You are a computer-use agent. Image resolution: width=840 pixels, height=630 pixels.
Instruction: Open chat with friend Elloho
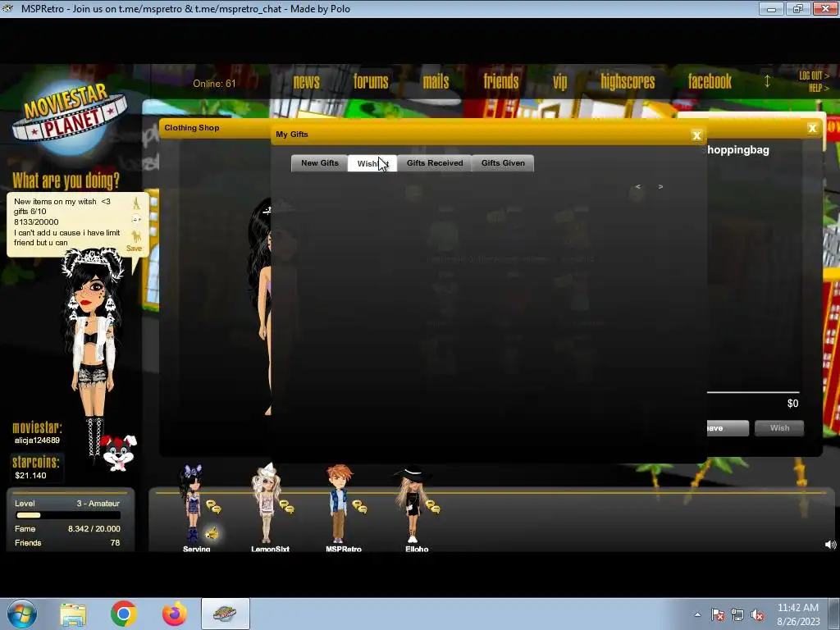point(432,507)
